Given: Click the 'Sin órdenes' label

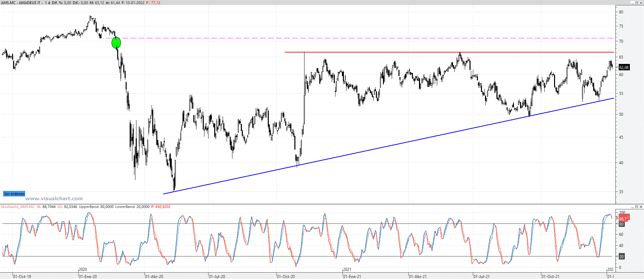Looking at the screenshot, I should [14, 194].
